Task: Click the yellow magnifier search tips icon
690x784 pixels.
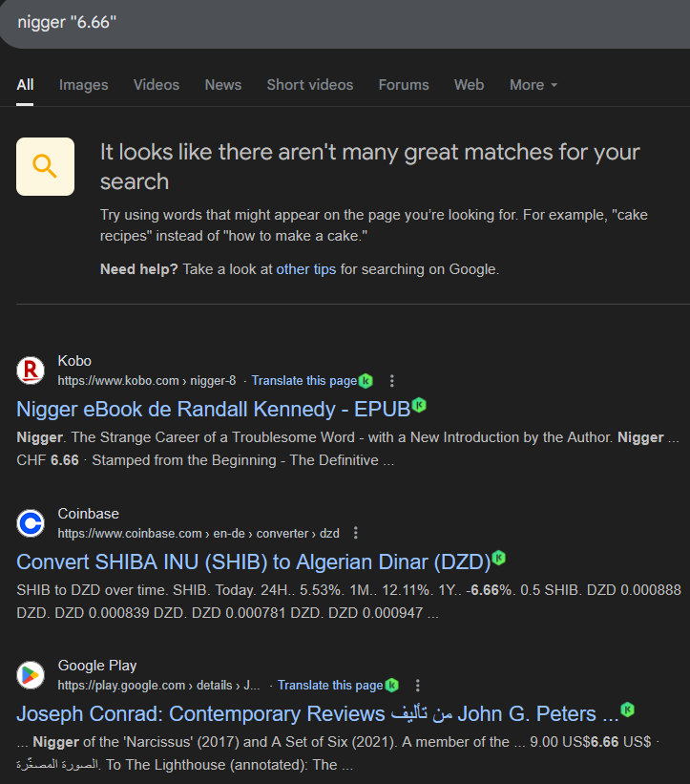Action: tap(46, 166)
